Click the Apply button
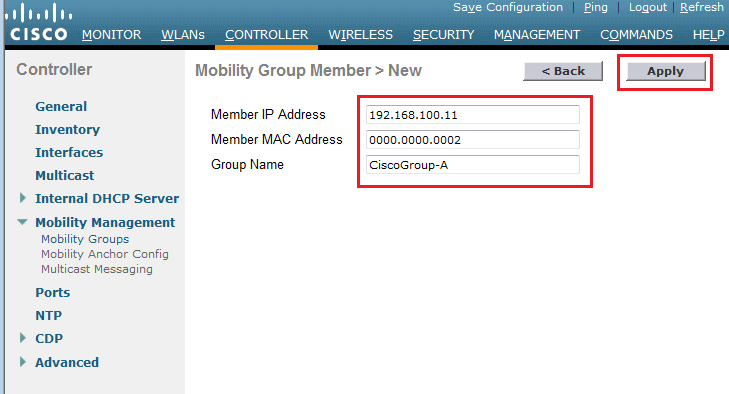Image resolution: width=729 pixels, height=394 pixels. click(665, 71)
